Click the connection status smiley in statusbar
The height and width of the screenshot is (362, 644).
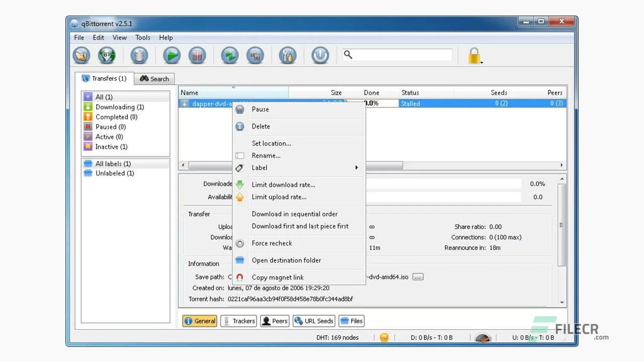click(x=384, y=337)
